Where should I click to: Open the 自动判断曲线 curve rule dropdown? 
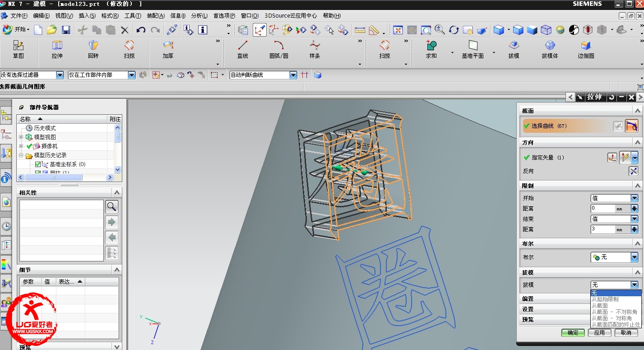[x=293, y=75]
